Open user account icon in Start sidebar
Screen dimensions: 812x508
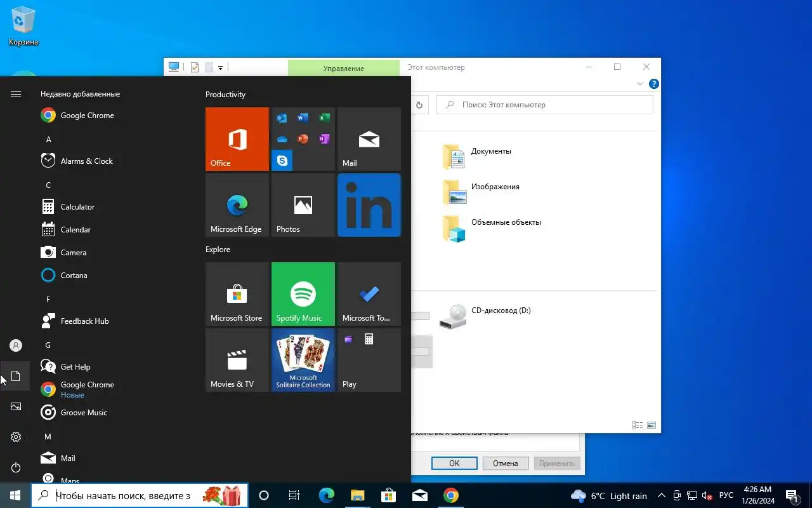pos(16,345)
